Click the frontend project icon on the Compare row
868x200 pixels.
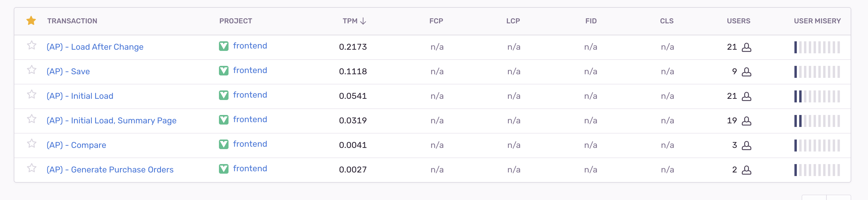(224, 144)
